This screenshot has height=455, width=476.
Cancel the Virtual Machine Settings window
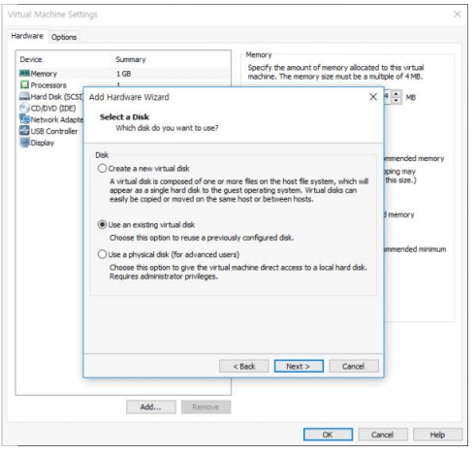[383, 435]
